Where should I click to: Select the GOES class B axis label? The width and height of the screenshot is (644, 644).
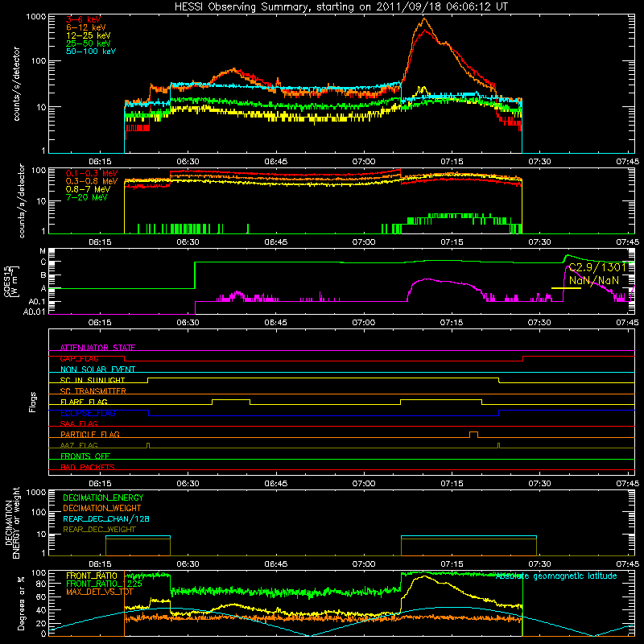[x=43, y=275]
